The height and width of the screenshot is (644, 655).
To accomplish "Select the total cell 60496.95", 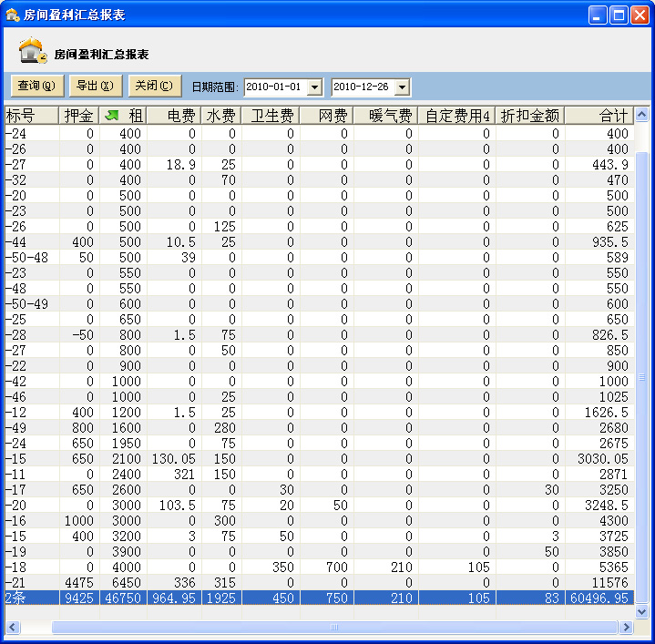I will point(599,598).
